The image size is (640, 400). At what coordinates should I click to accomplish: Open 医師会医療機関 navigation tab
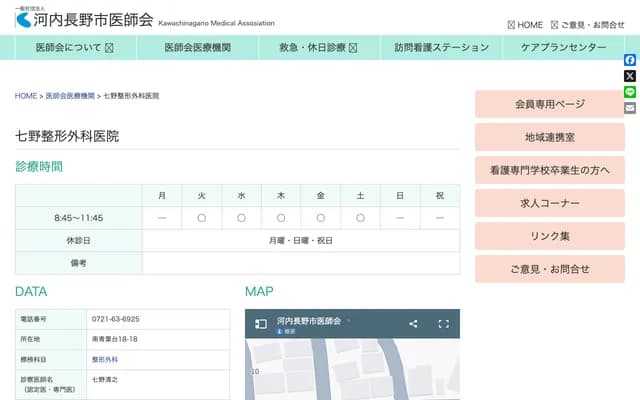[x=197, y=47]
